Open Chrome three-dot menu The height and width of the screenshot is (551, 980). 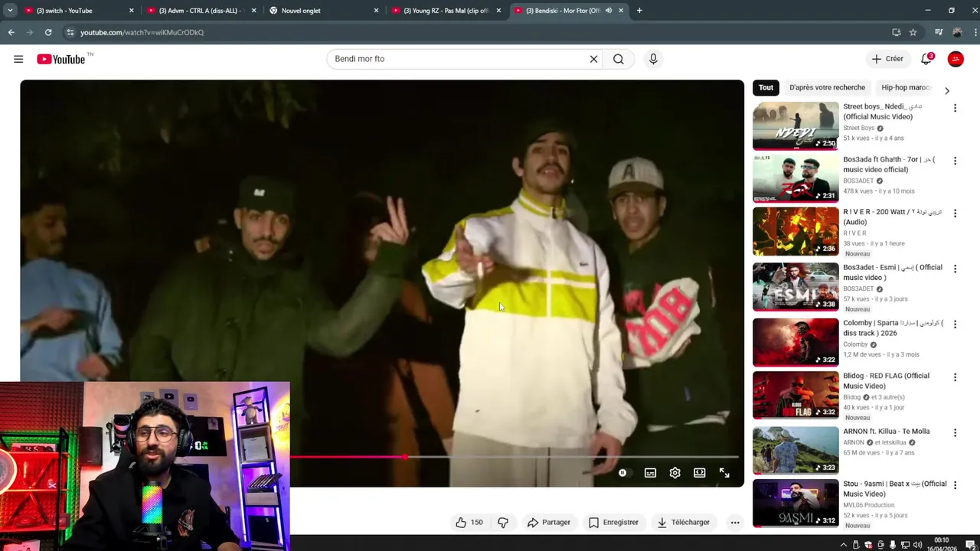975,32
